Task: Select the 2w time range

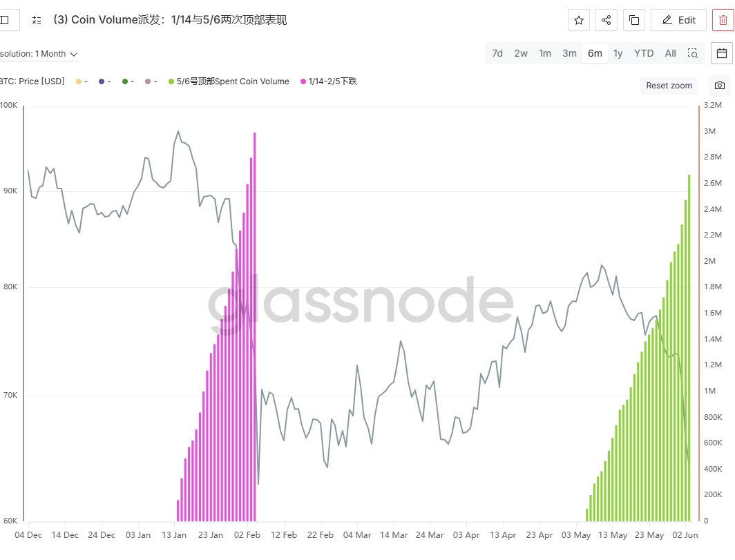Action: (521, 53)
